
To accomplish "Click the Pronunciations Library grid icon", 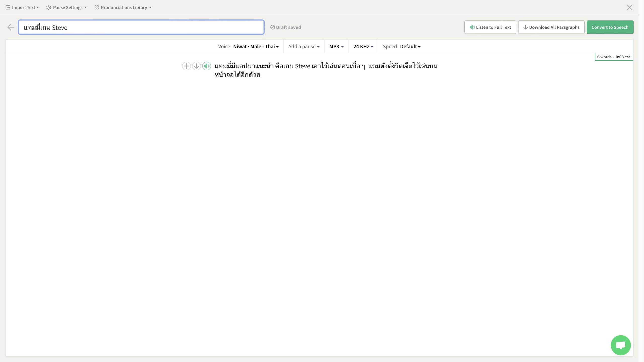I will [96, 8].
